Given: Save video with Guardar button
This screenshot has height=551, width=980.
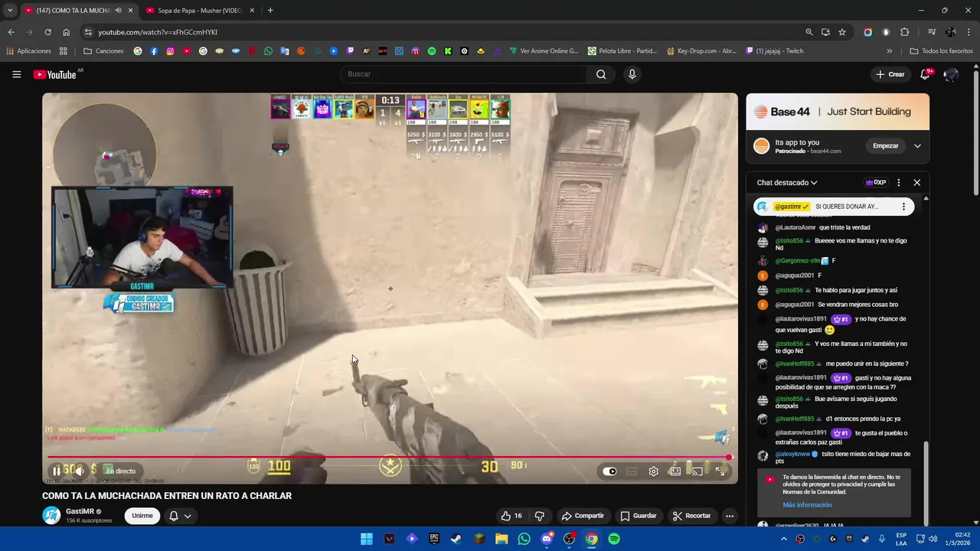Looking at the screenshot, I should tap(639, 516).
